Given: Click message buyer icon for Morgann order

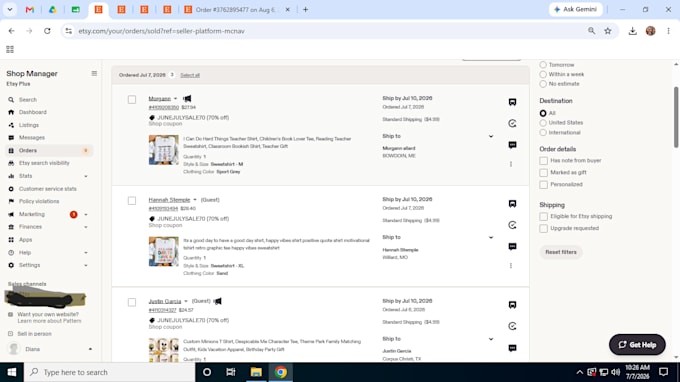Looking at the screenshot, I should (x=512, y=145).
